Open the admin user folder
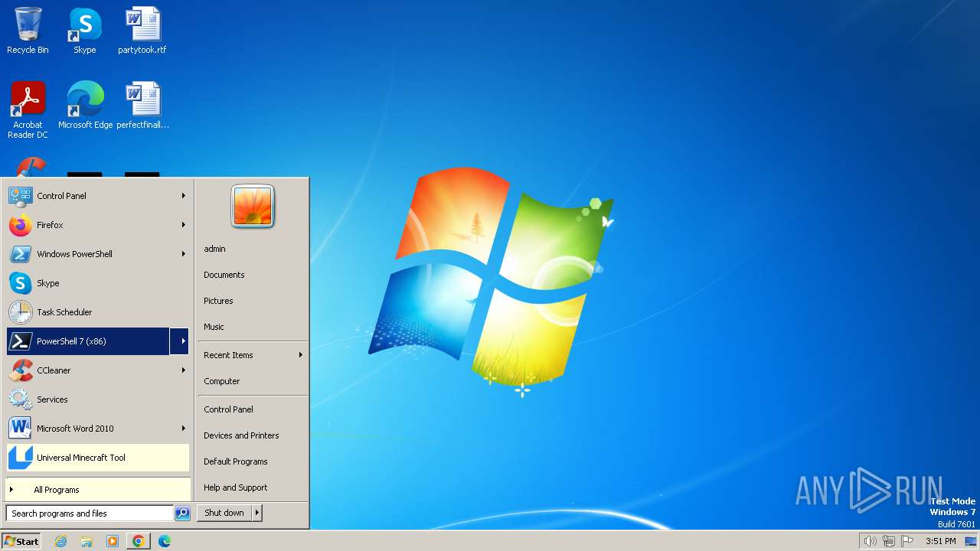 [253, 249]
